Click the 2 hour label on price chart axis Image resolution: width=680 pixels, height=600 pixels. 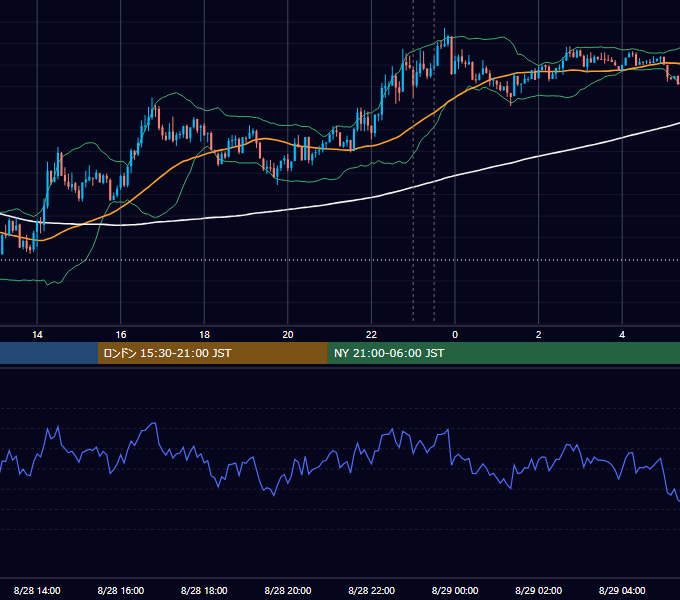pyautogui.click(x=539, y=335)
